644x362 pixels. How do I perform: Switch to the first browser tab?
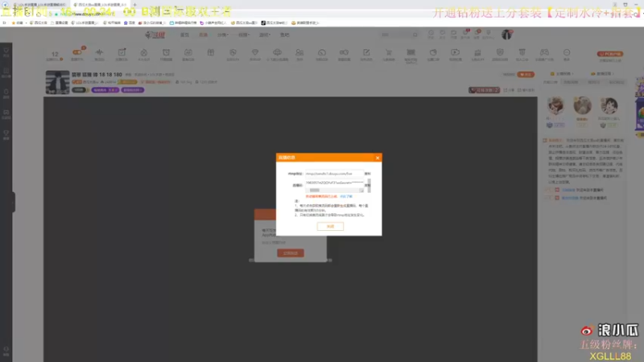39,5
